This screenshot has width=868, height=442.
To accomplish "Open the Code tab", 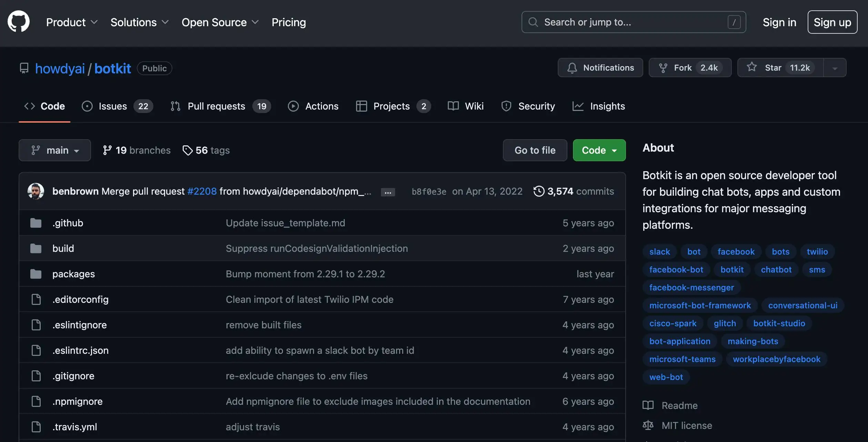I will click(44, 106).
